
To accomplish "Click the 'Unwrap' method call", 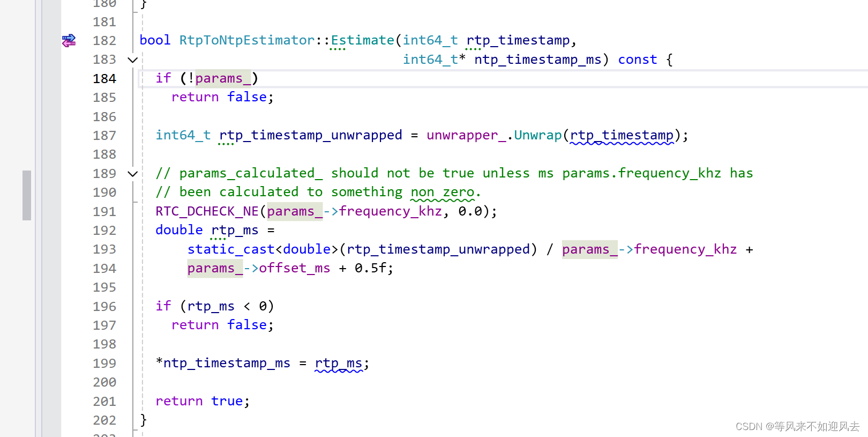I will tap(538, 135).
